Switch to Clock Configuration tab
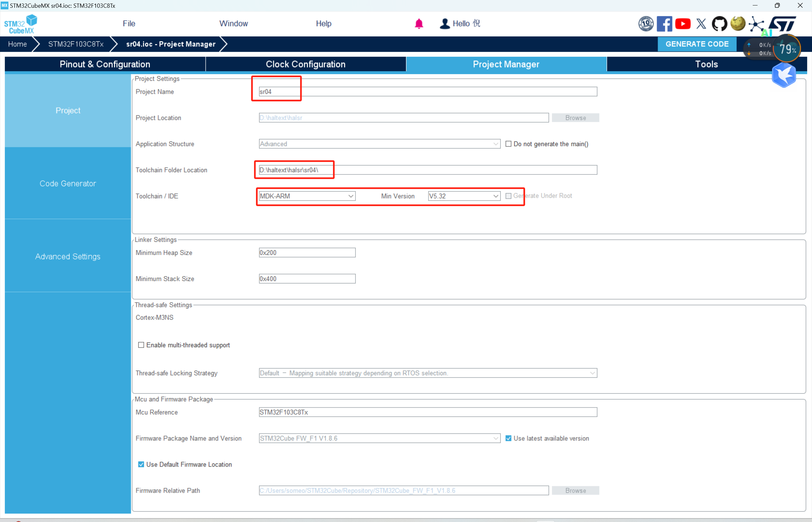 click(x=306, y=64)
